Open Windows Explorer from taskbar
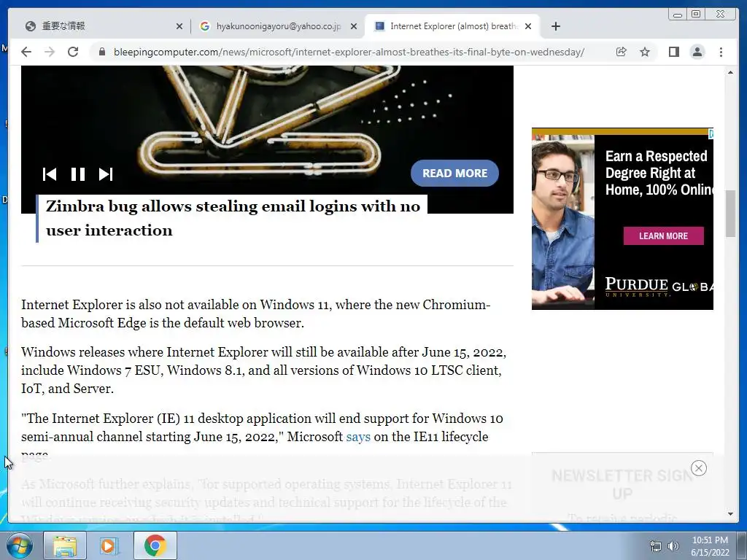The image size is (747, 560). (65, 545)
